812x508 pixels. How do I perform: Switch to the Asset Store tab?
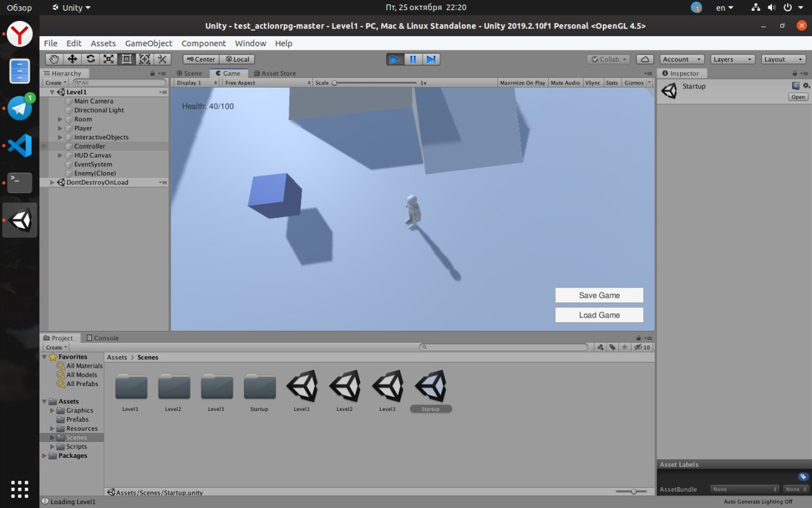point(274,73)
